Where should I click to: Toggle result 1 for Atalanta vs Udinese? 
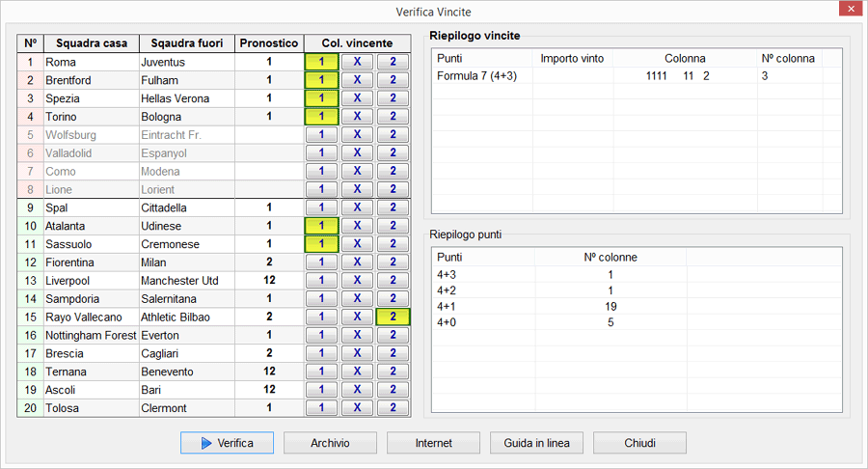click(x=320, y=225)
